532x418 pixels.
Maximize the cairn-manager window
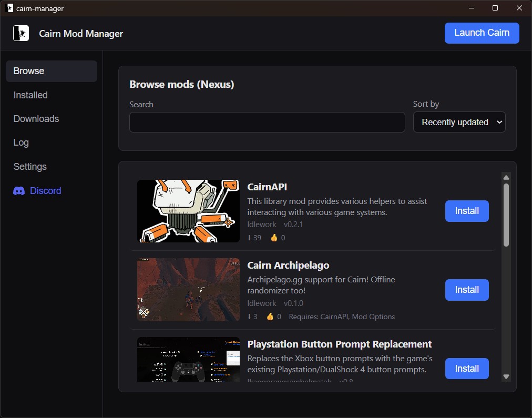pyautogui.click(x=495, y=8)
